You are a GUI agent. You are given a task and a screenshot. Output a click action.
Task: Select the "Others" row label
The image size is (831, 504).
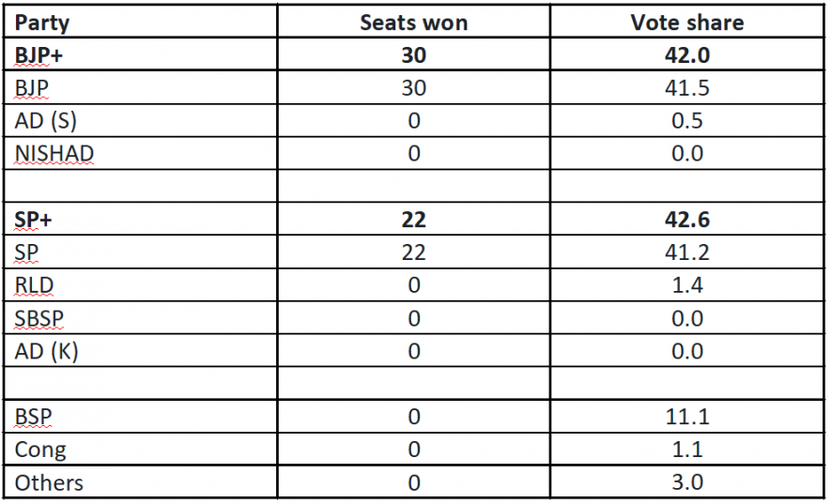49,482
